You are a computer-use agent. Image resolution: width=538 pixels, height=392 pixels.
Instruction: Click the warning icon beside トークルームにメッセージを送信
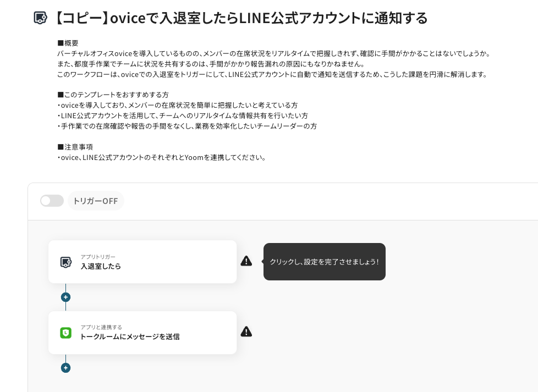coord(246,332)
